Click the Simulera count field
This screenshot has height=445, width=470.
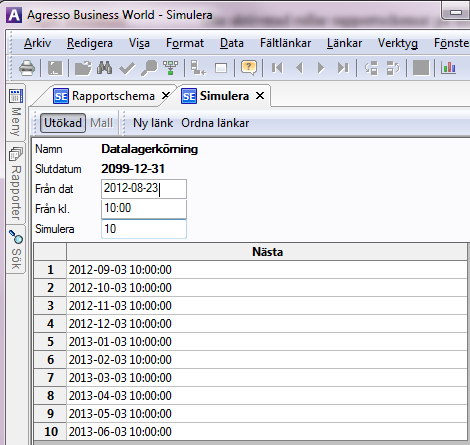(x=144, y=229)
